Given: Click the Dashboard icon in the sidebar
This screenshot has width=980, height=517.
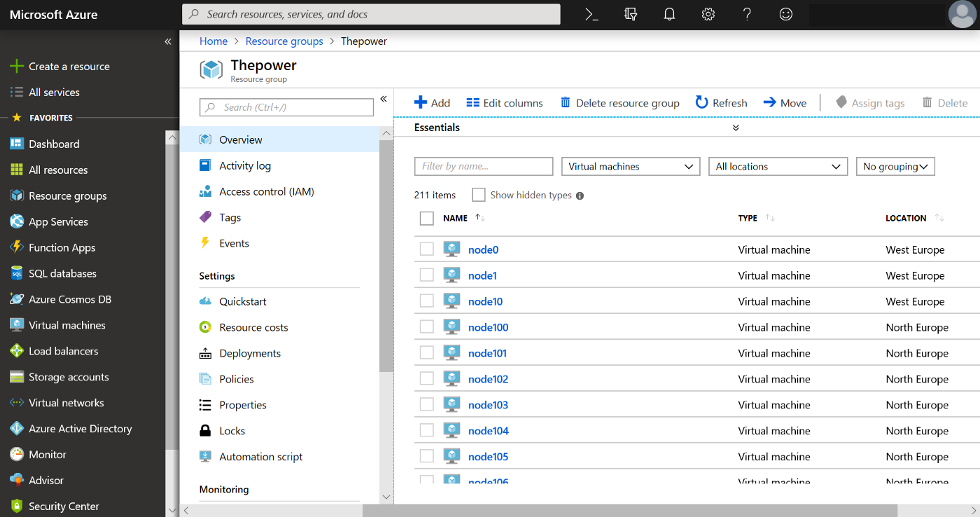Looking at the screenshot, I should click(17, 144).
